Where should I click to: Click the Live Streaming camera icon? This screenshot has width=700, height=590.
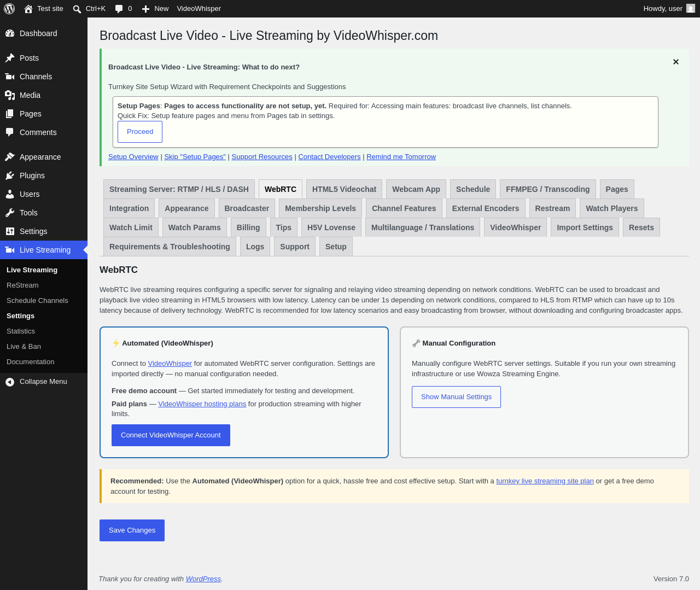pos(10,250)
